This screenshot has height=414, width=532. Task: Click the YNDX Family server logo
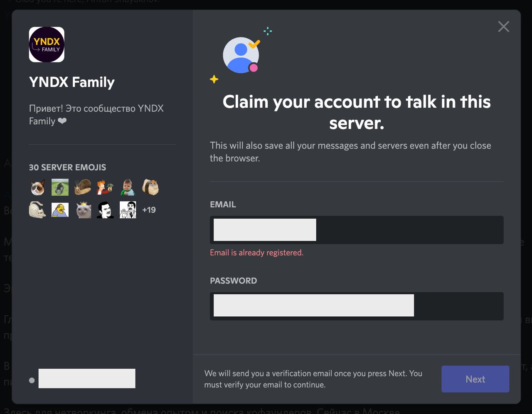[47, 44]
